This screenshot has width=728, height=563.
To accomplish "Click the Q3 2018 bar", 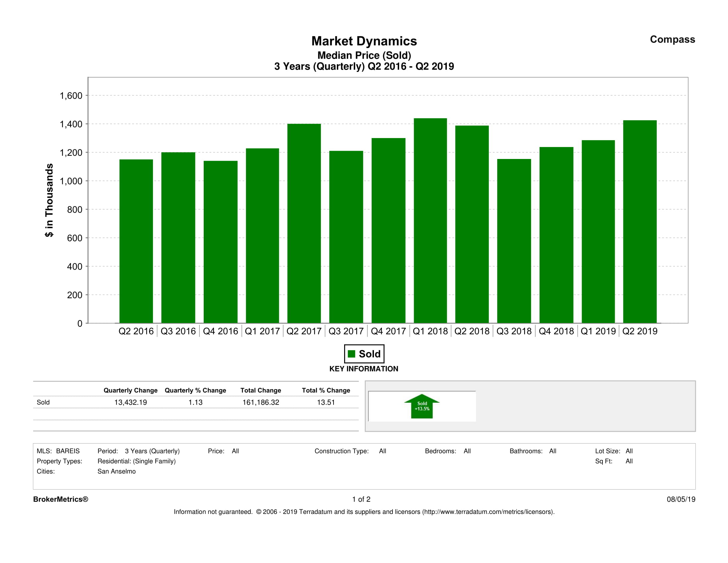I will pos(514,241).
